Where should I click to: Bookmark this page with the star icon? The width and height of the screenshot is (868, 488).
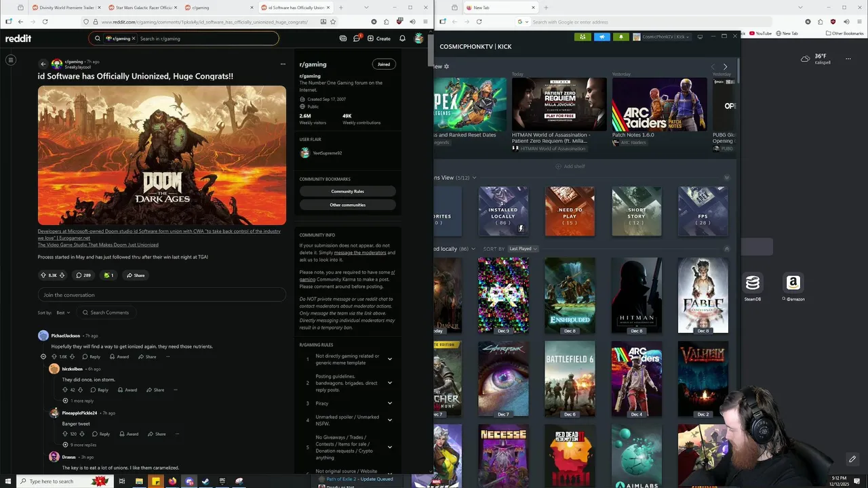pos(333,22)
